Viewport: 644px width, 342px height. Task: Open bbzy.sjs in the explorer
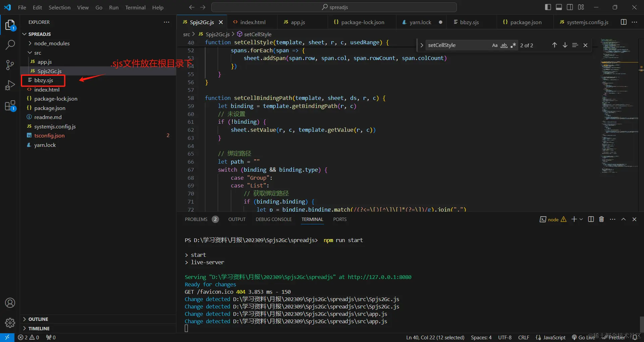(44, 80)
